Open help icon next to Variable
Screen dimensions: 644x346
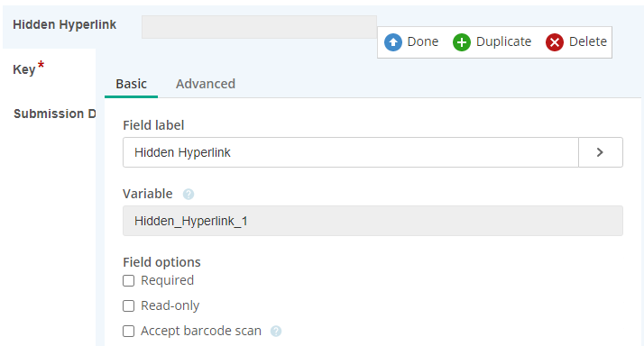[189, 194]
